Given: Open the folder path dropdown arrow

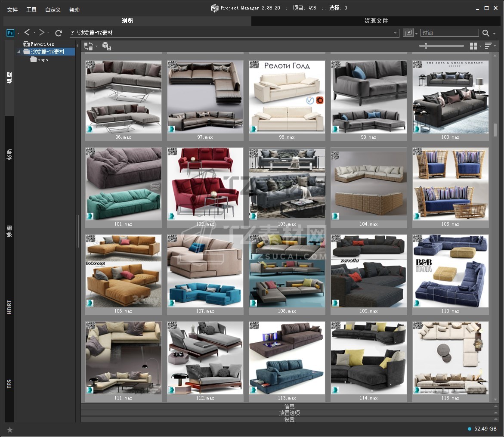Looking at the screenshot, I should 396,33.
